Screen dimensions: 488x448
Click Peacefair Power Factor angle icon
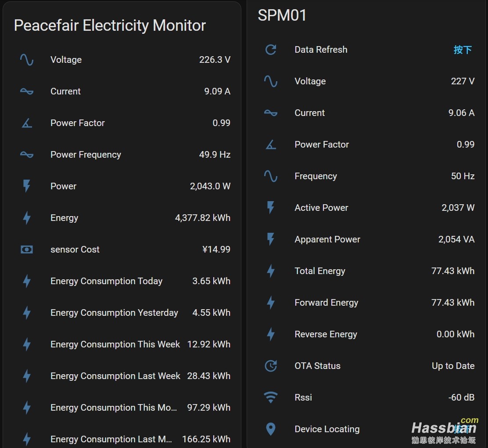click(x=27, y=123)
